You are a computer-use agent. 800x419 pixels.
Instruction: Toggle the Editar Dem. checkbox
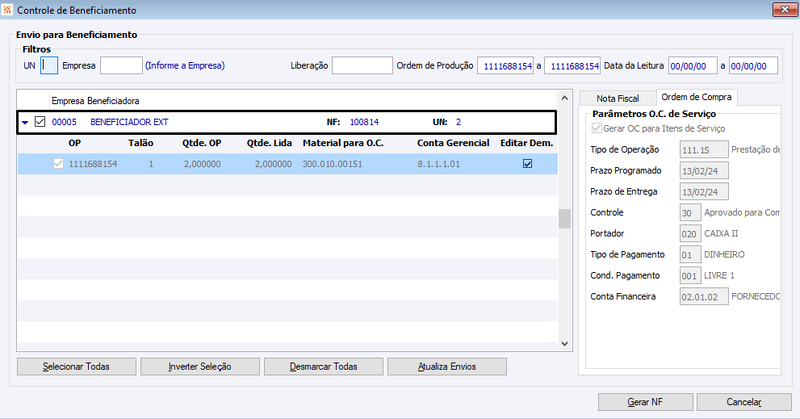528,164
